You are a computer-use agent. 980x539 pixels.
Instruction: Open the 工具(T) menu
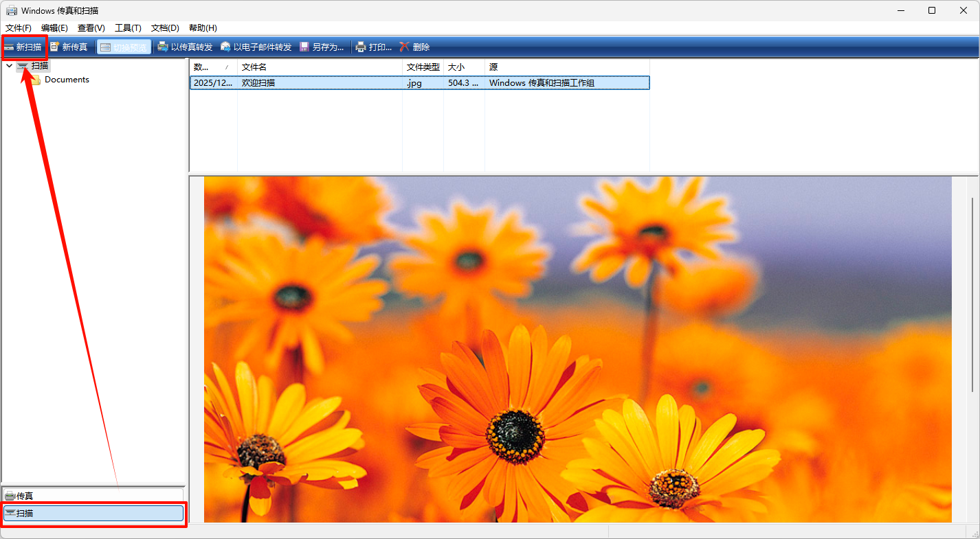click(128, 28)
